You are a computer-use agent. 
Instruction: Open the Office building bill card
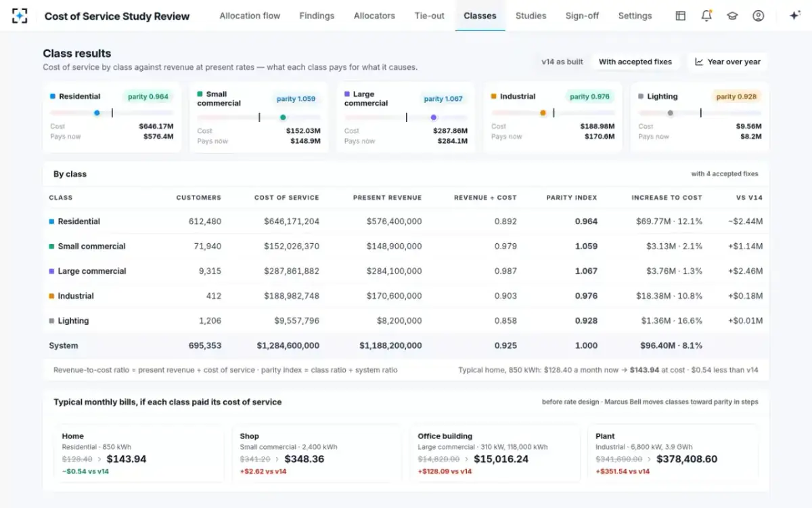495,453
